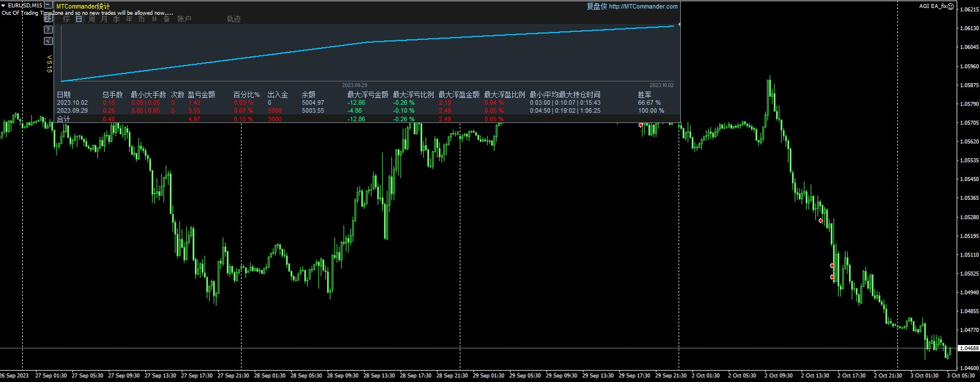Click the 日期 column header
Viewport: 980px width, 382px height.
click(x=63, y=95)
